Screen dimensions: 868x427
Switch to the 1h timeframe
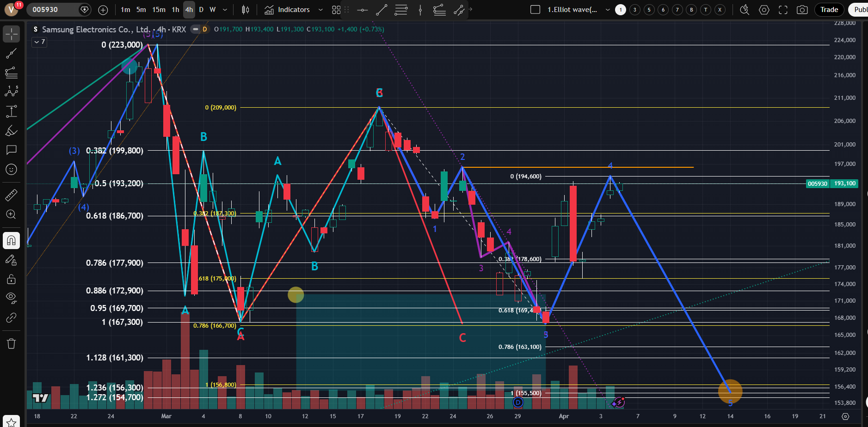point(175,10)
